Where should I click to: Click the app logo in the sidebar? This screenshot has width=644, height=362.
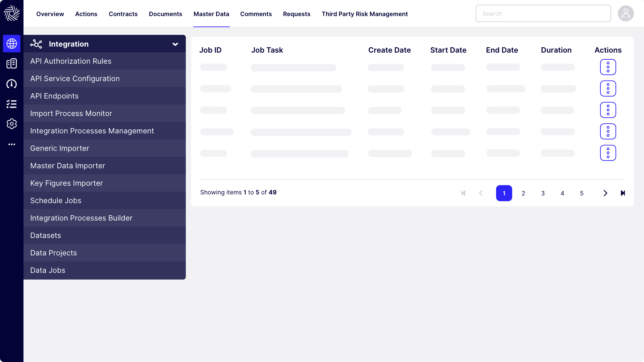coord(12,13)
